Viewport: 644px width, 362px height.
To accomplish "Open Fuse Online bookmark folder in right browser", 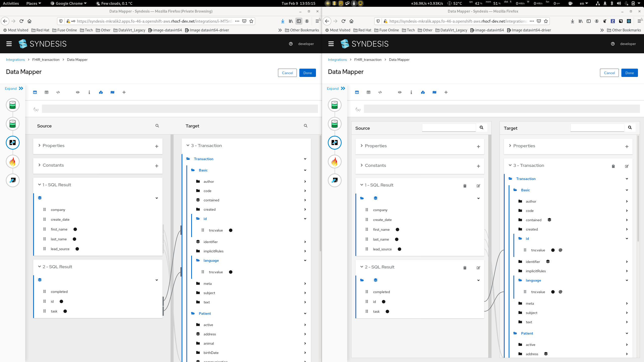I will [x=387, y=30].
